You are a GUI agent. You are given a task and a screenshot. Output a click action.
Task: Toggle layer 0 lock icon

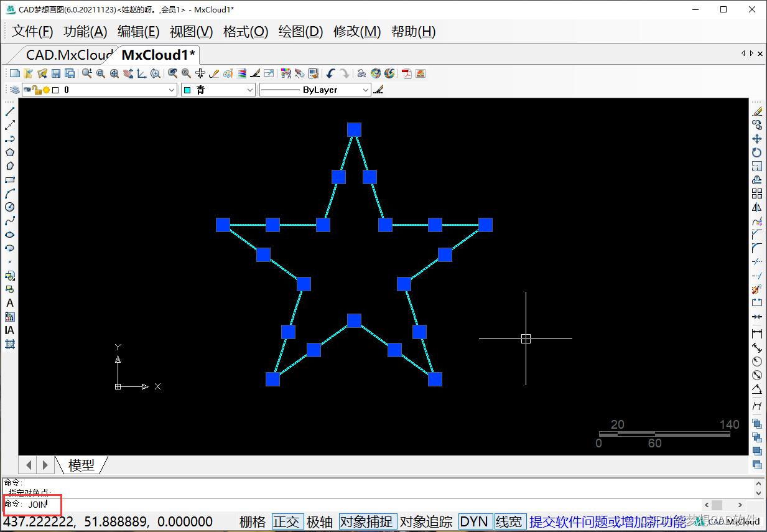(x=37, y=90)
